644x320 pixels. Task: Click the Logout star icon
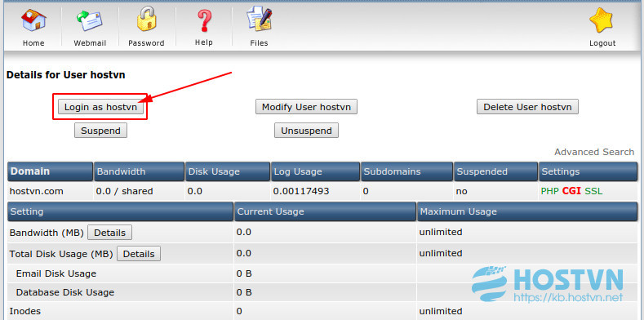pos(602,20)
